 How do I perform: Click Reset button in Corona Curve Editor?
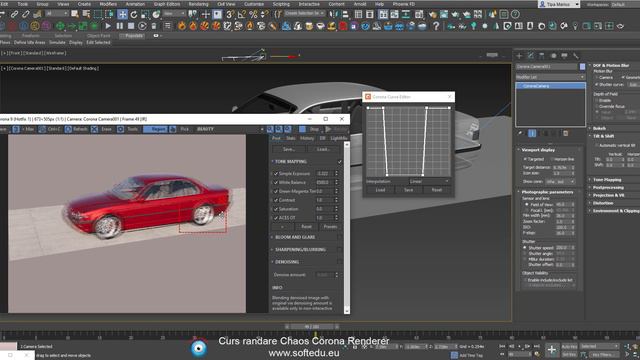coord(437,190)
